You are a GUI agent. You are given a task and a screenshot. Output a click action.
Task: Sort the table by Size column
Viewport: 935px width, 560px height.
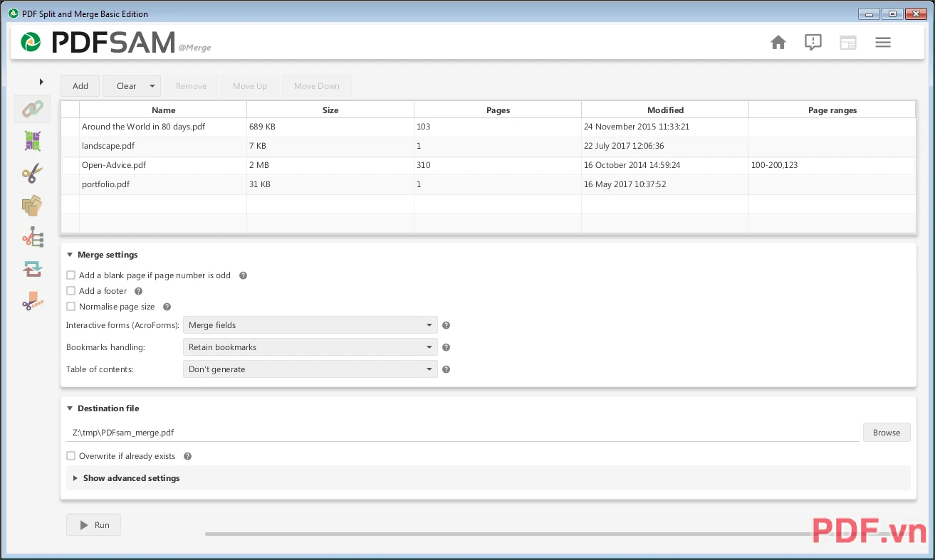[330, 110]
